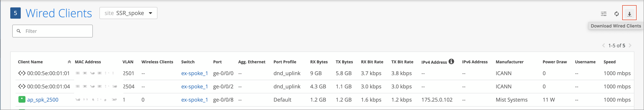Sort by the MAC Address column

88,62
